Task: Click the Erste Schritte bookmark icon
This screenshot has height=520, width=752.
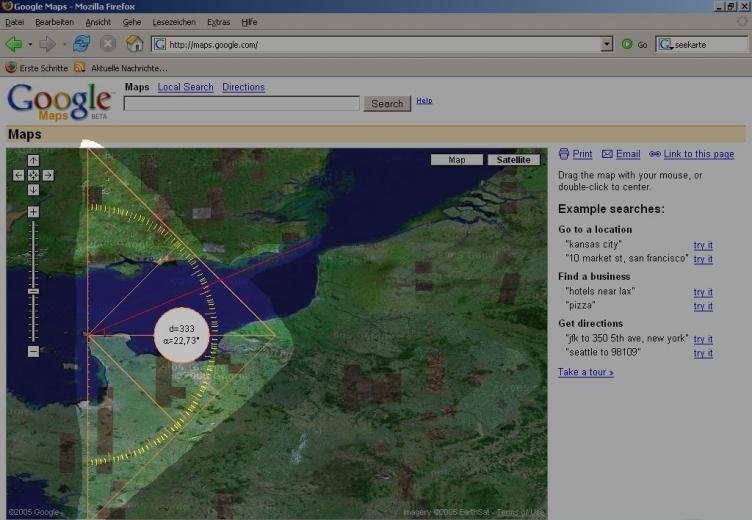Action: [x=11, y=68]
